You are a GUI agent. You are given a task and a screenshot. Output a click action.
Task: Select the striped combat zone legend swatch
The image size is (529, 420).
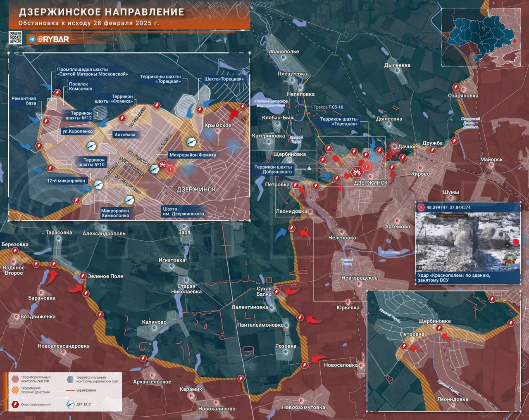15,390
